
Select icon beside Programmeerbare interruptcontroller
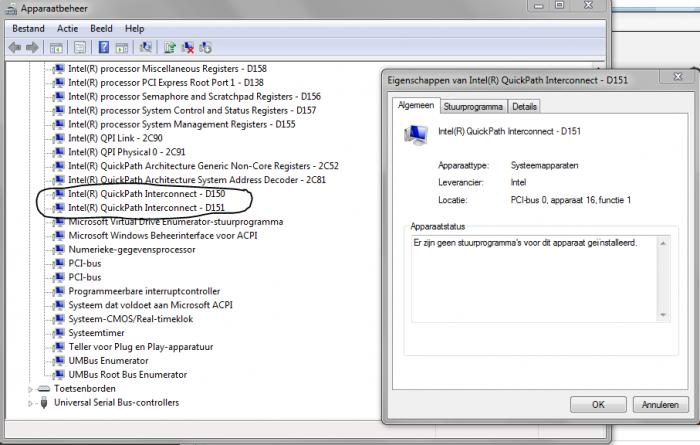coord(59,291)
